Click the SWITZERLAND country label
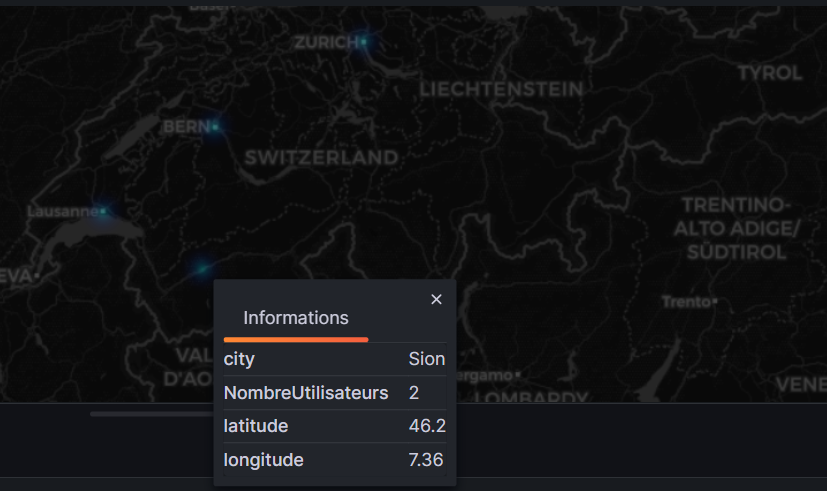Viewport: 827px width, 491px height. pos(321,158)
